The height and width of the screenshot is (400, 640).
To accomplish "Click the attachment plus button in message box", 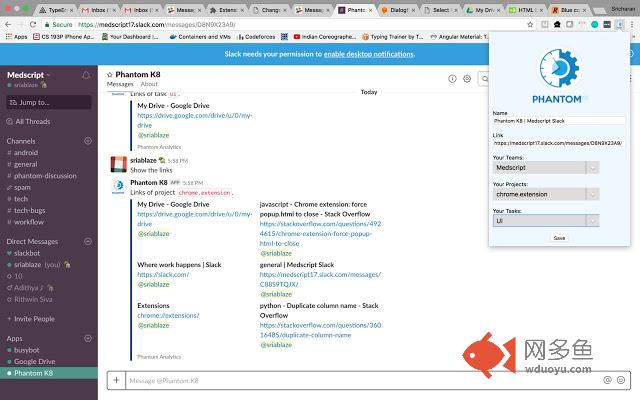I will coord(116,380).
